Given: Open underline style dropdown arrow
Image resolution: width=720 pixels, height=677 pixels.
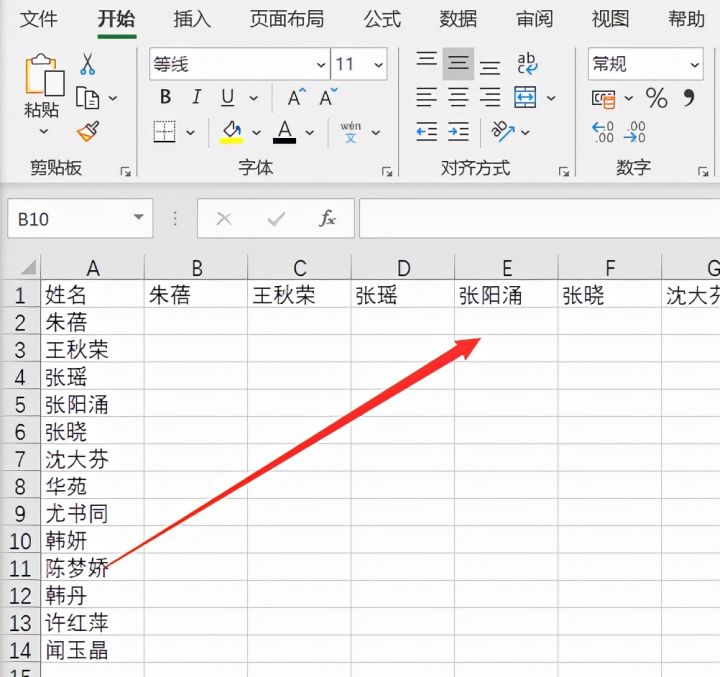Looking at the screenshot, I should click(253, 98).
